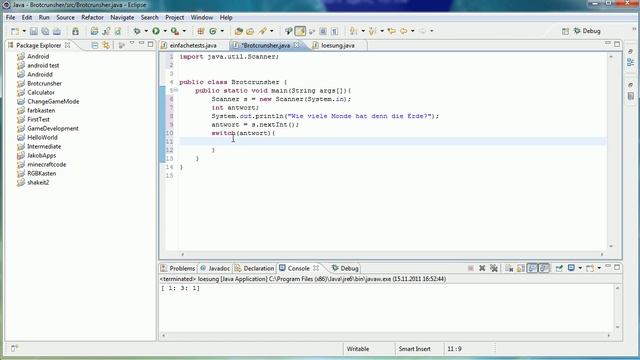
Task: Open the Source menu
Action: (65, 18)
